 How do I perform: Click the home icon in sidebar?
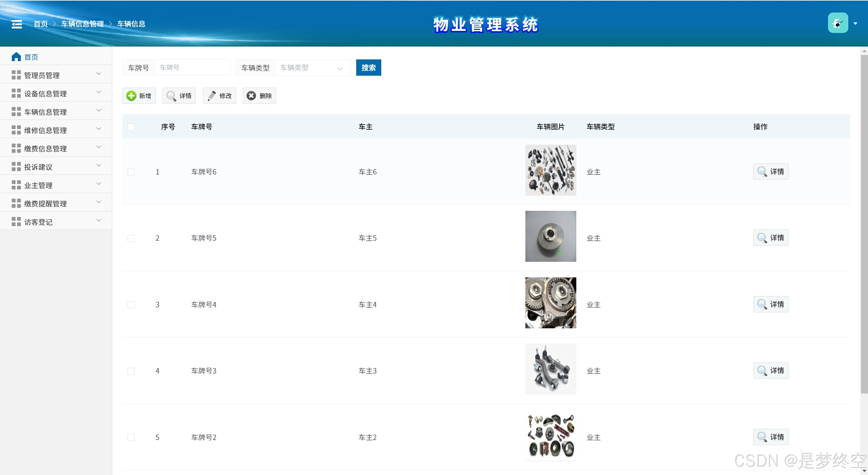pyautogui.click(x=16, y=57)
